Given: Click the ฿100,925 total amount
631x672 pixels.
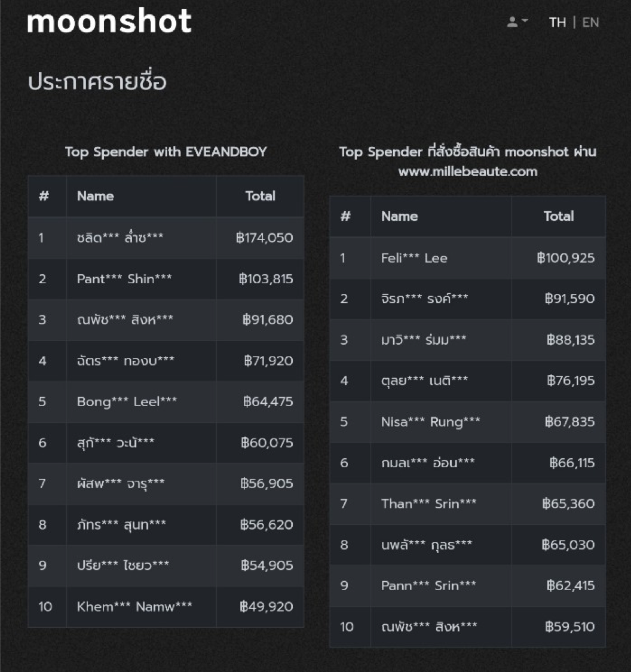Looking at the screenshot, I should tap(566, 258).
